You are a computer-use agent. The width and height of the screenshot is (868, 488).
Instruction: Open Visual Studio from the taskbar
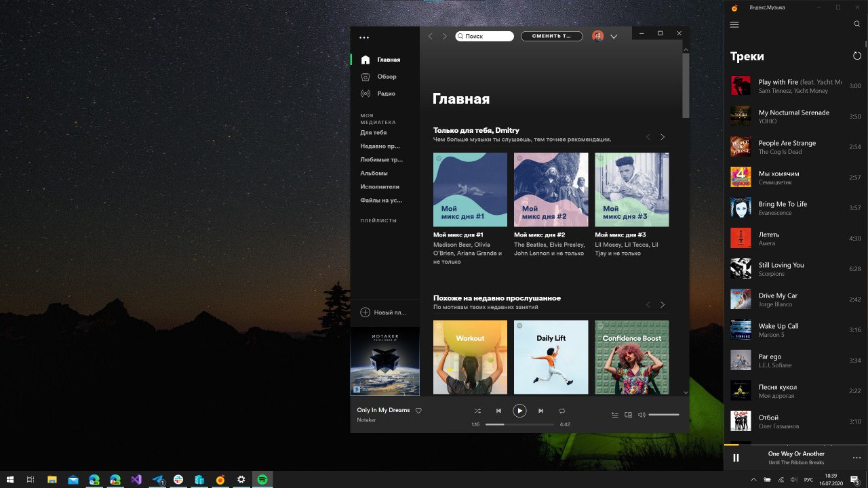click(x=136, y=480)
